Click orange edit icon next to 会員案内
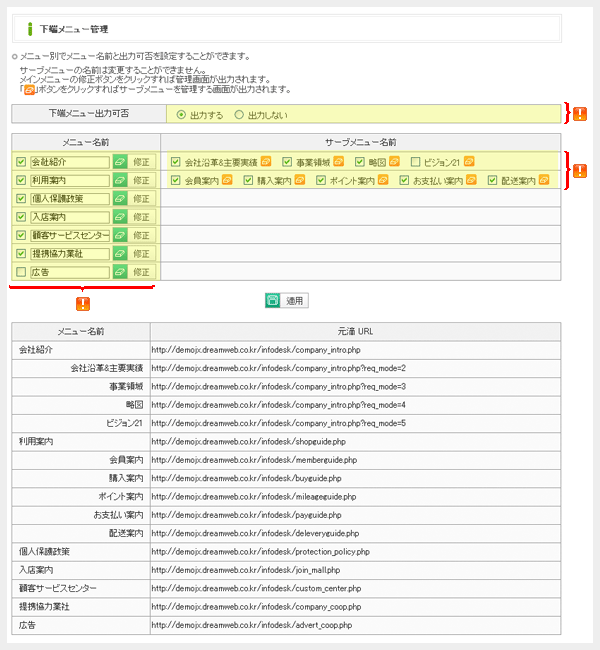 coord(226,180)
